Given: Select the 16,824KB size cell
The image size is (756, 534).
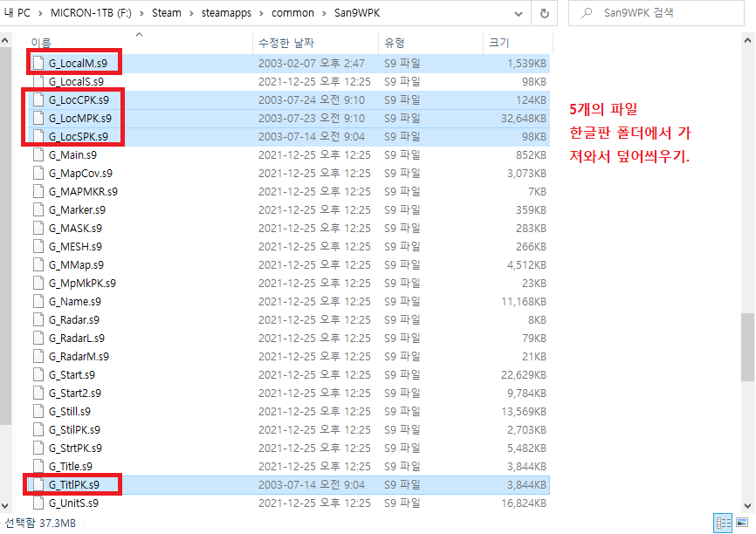Looking at the screenshot, I should [x=524, y=503].
